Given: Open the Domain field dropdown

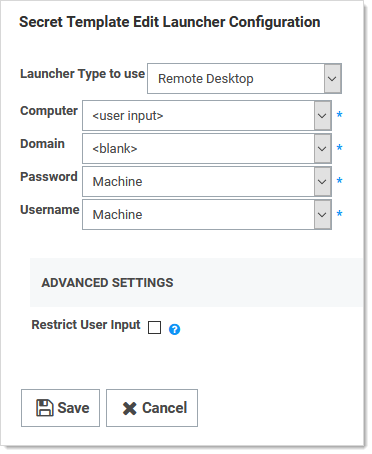Looking at the screenshot, I should 207,149.
